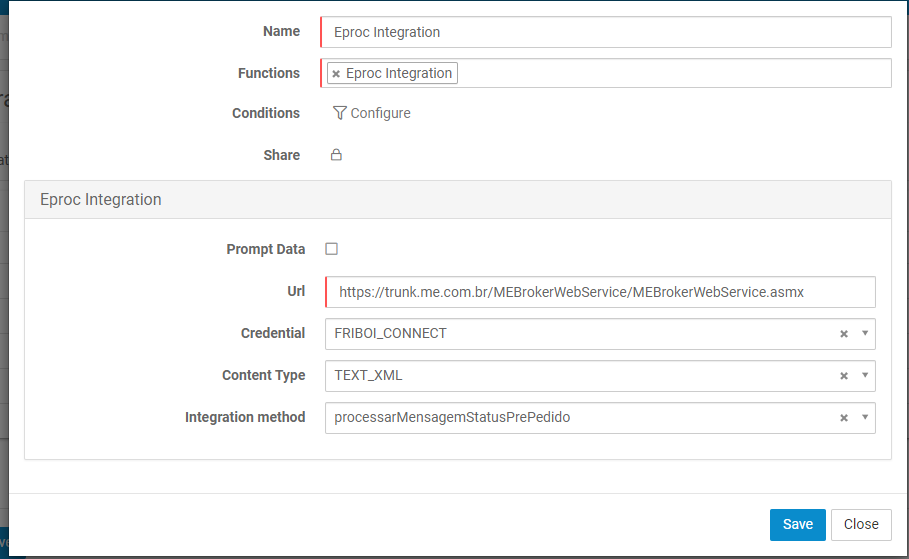The image size is (909, 559).
Task: Clear the FRIBOI_CONNECT credential selection
Action: coord(844,334)
